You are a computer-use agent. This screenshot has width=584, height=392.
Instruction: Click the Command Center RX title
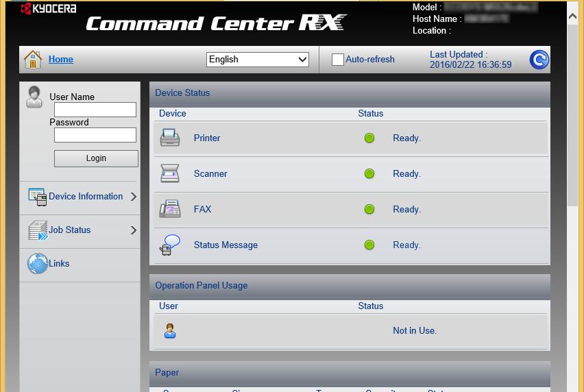coord(216,23)
